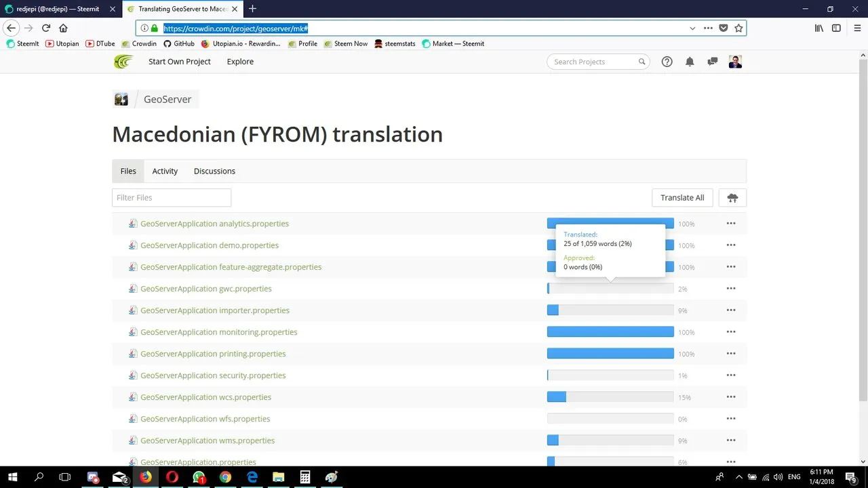This screenshot has width=868, height=488.
Task: Bookmark this page with star icon
Action: coord(738,28)
